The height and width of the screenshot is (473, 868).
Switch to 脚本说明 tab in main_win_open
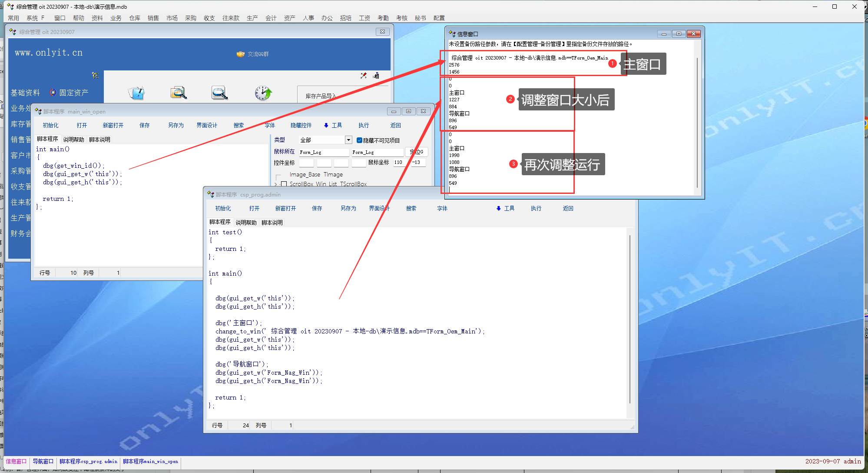click(99, 140)
